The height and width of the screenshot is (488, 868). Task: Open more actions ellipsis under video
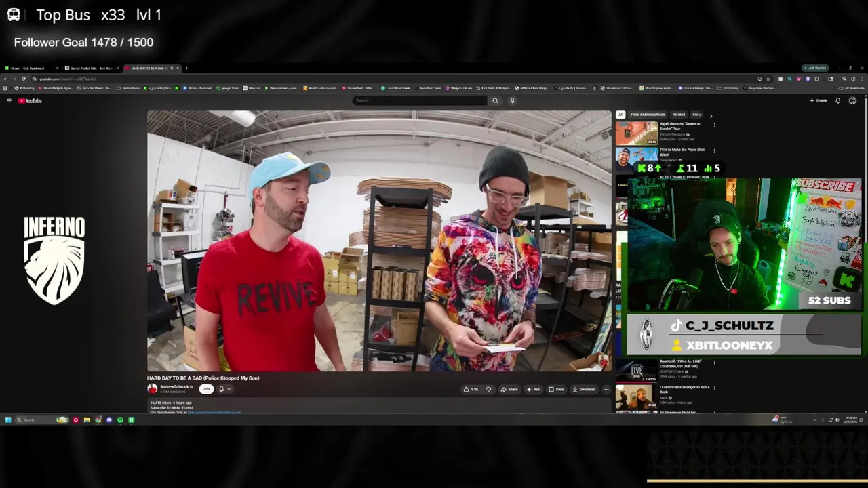pos(606,389)
